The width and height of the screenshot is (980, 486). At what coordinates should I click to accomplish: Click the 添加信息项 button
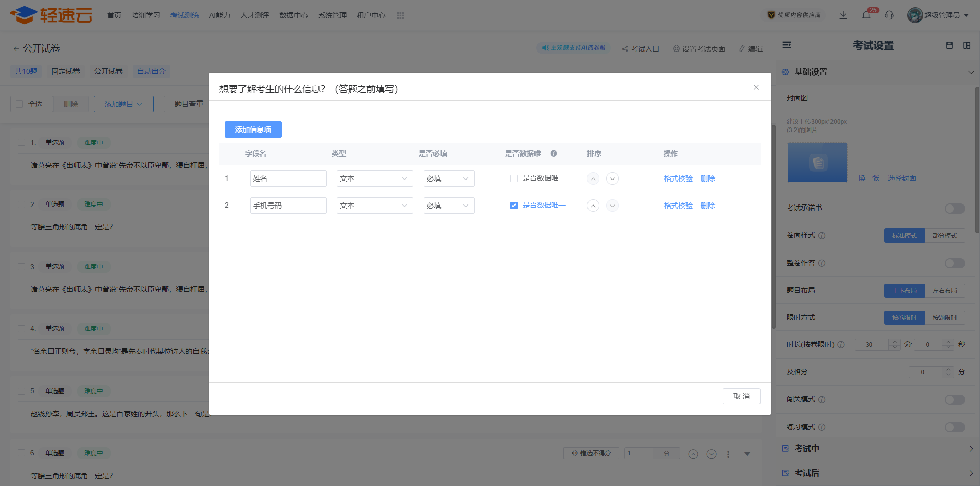coord(253,130)
